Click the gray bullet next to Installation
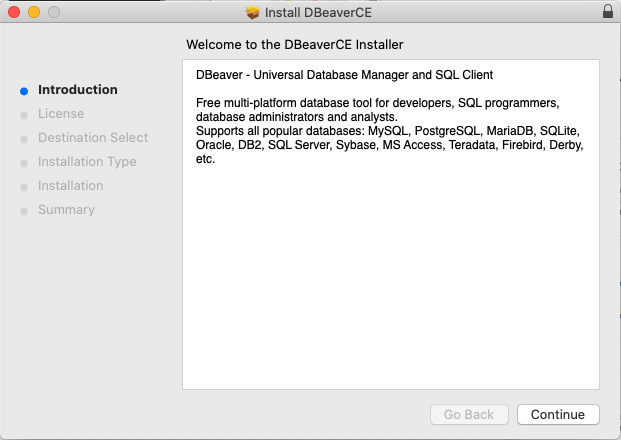The height and width of the screenshot is (440, 621). click(x=24, y=187)
